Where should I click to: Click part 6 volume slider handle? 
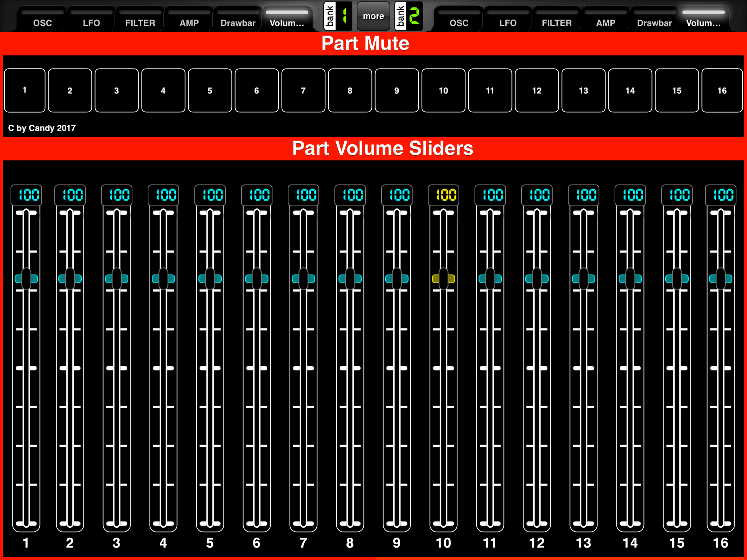[257, 279]
